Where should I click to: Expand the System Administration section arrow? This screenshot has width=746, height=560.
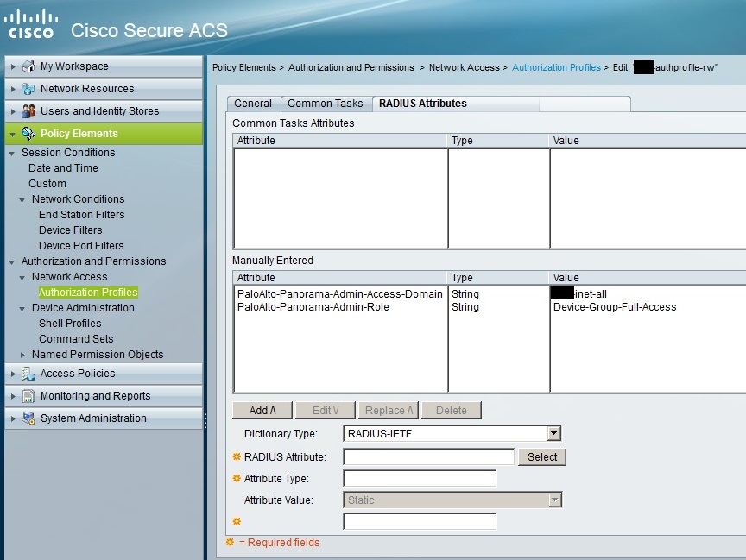pos(13,418)
